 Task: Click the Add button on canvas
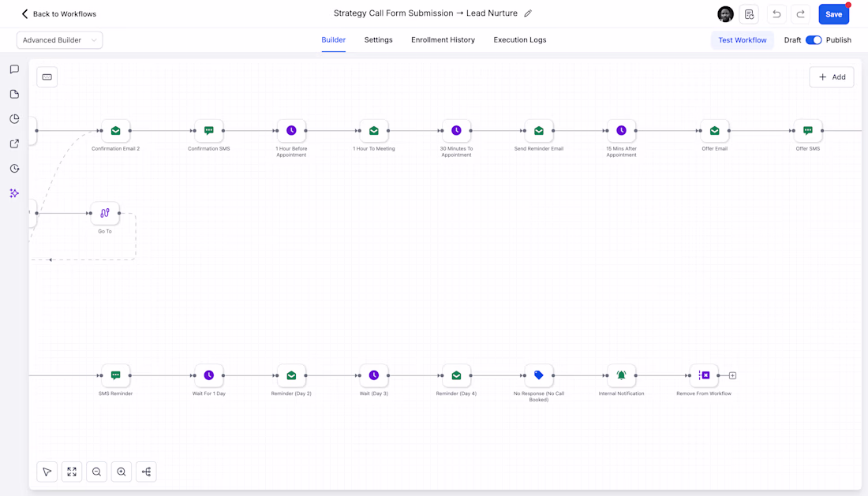pyautogui.click(x=832, y=76)
